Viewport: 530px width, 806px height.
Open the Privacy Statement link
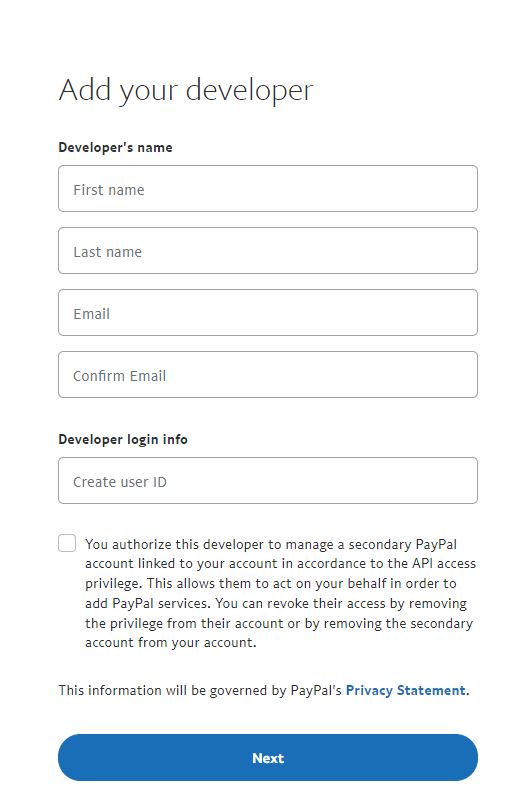(406, 690)
